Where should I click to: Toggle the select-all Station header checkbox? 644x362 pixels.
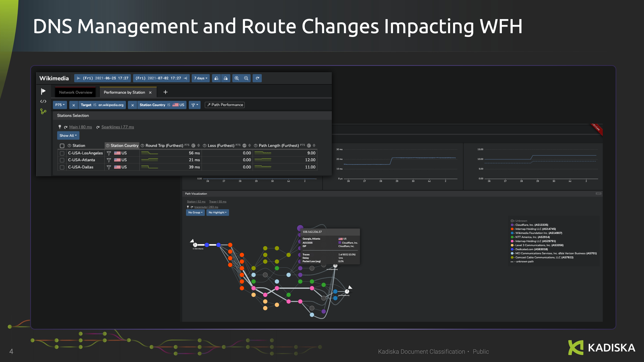[62, 146]
